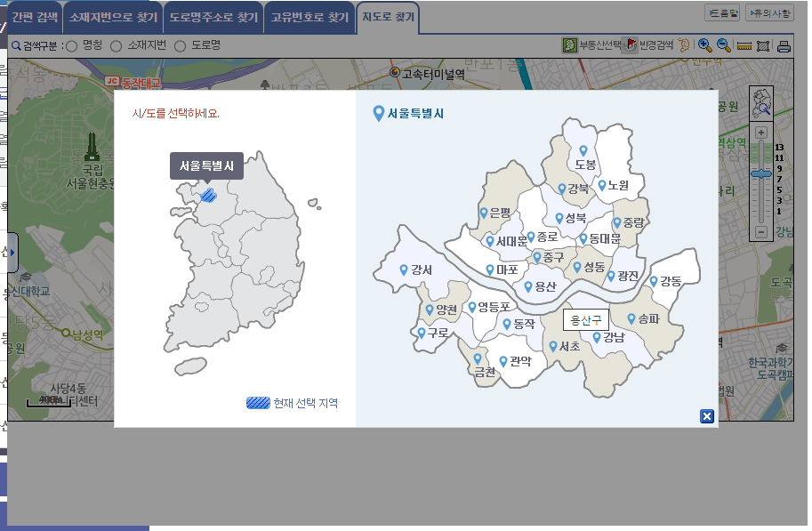Screen dimensions: 812x531
Task: Click the 고속터미널역 label on background map
Action: [x=433, y=74]
